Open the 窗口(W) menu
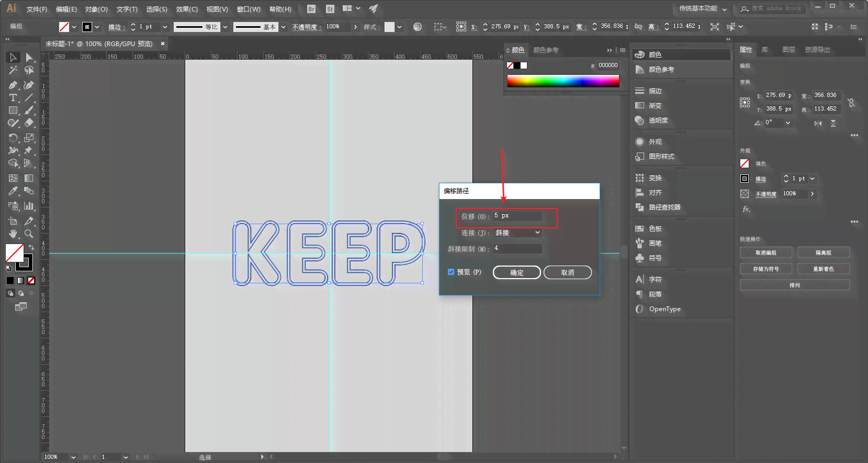Screen dimensions: 868x463 click(x=249, y=9)
